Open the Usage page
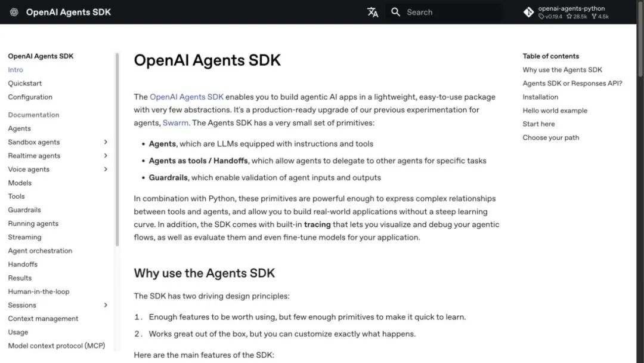Viewport: 644px width, 363px height. coord(18,332)
